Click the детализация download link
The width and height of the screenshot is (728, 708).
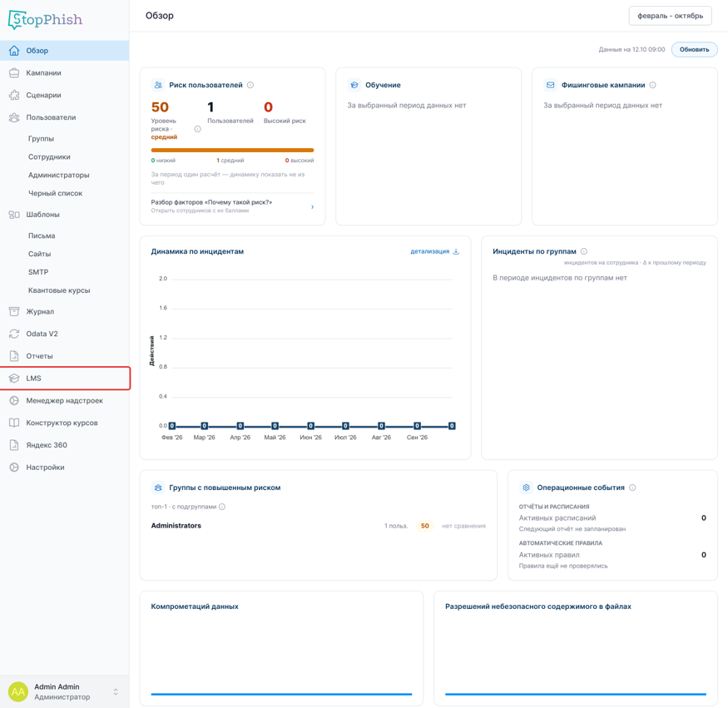tap(434, 251)
